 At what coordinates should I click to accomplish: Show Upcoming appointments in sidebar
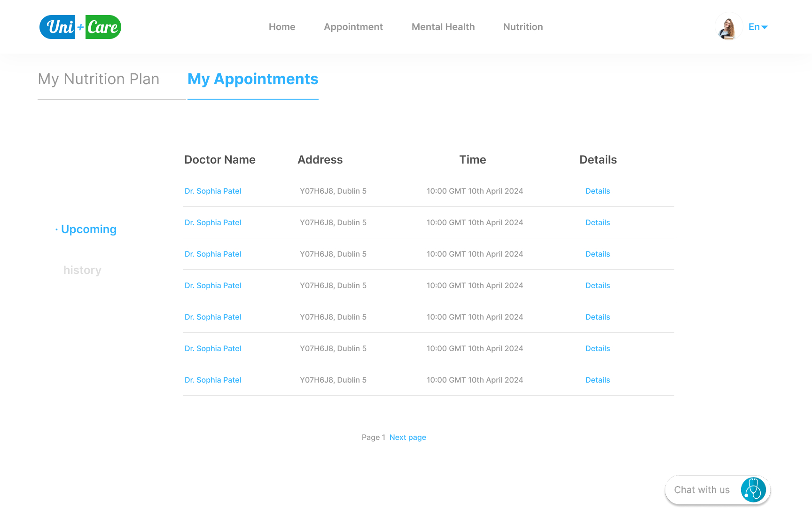(x=89, y=229)
